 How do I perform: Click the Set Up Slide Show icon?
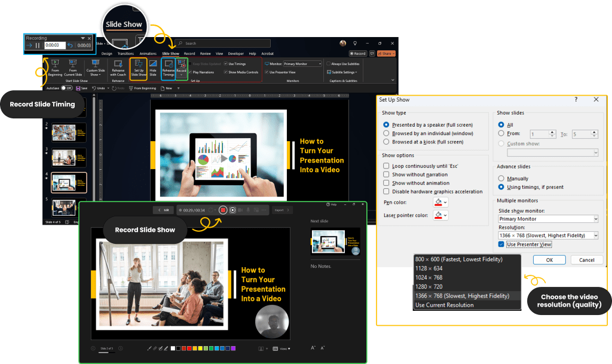pyautogui.click(x=138, y=68)
